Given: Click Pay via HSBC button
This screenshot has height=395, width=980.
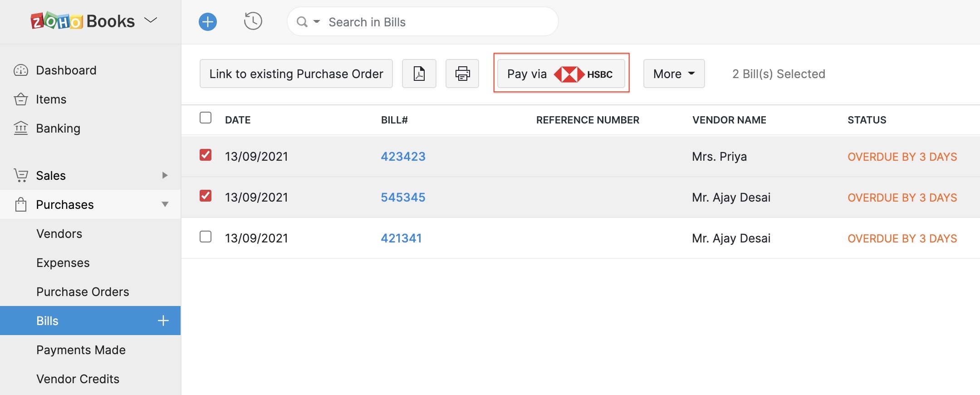Looking at the screenshot, I should (x=561, y=74).
